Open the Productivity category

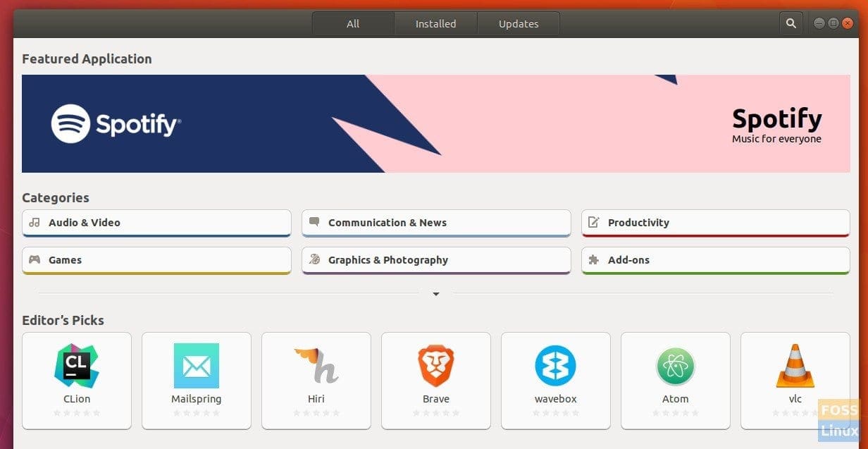tap(716, 223)
